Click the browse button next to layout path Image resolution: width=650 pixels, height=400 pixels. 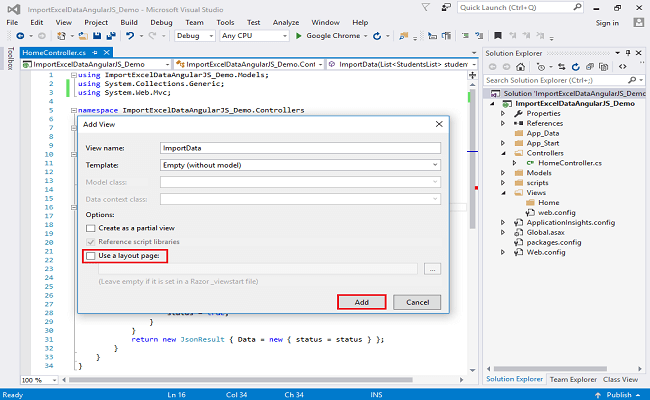(x=432, y=268)
